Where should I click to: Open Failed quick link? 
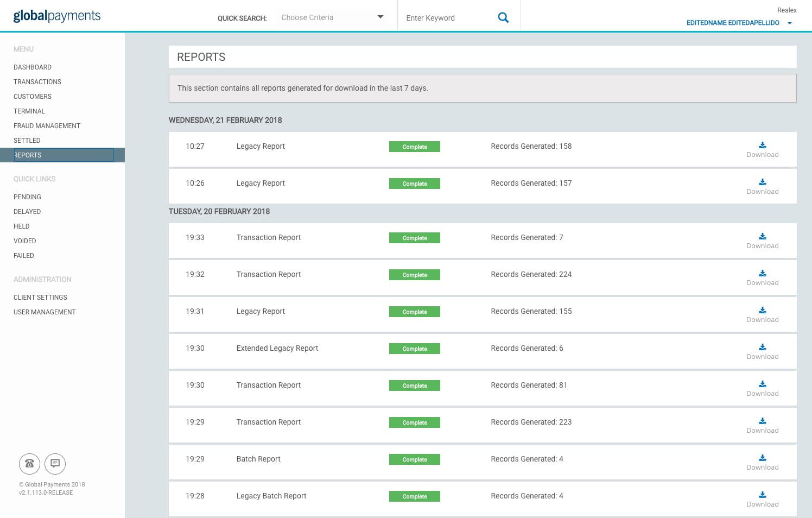coord(24,256)
